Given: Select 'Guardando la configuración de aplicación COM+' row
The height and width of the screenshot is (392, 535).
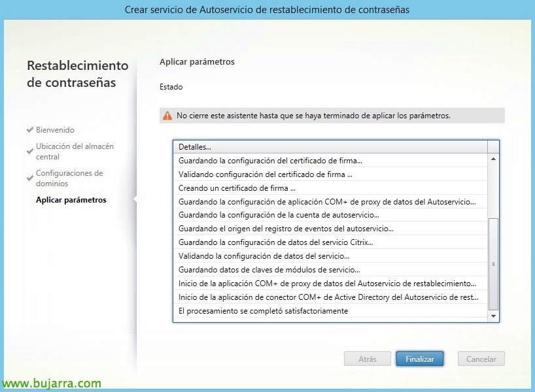Looking at the screenshot, I should (x=330, y=201).
